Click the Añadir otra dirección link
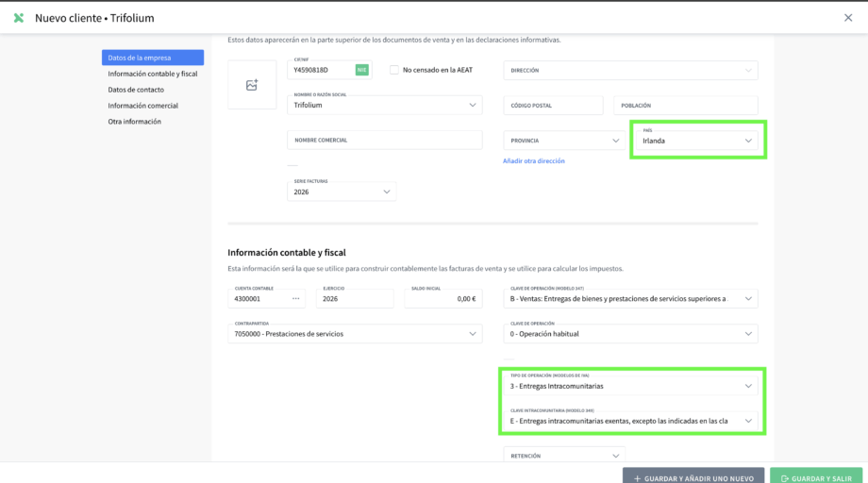Image resolution: width=868 pixels, height=483 pixels. click(x=534, y=161)
